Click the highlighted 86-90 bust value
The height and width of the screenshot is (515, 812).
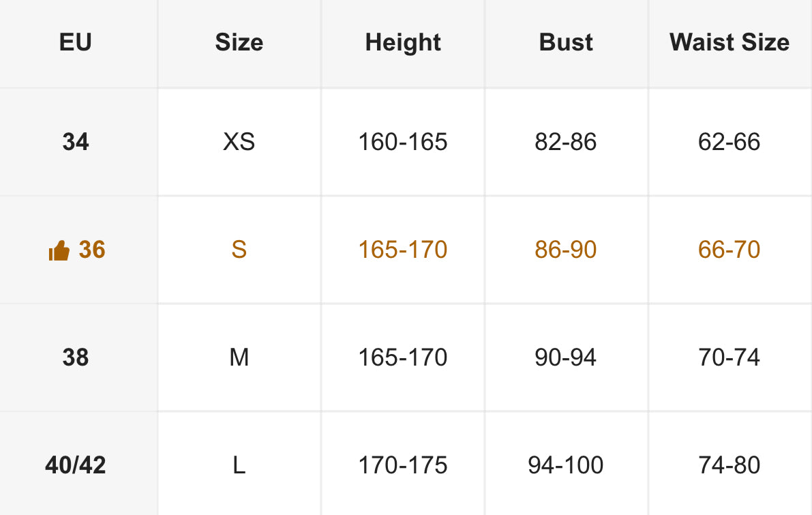[x=566, y=250]
